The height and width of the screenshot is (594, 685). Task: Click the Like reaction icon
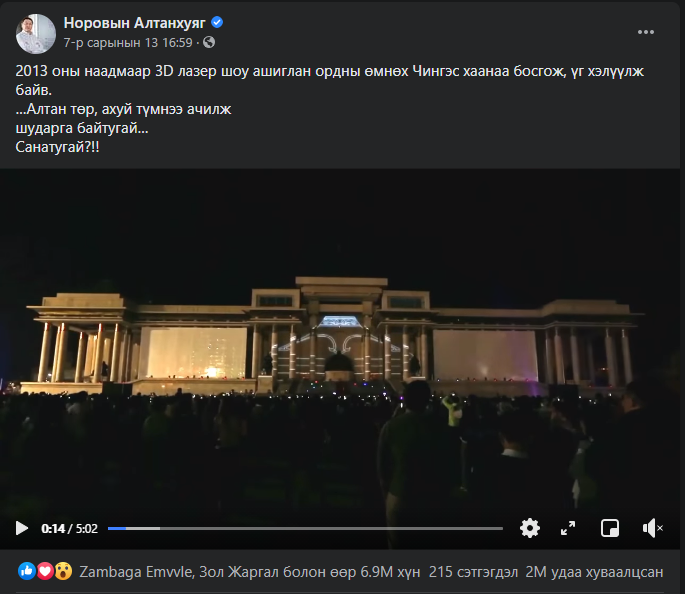point(27,571)
